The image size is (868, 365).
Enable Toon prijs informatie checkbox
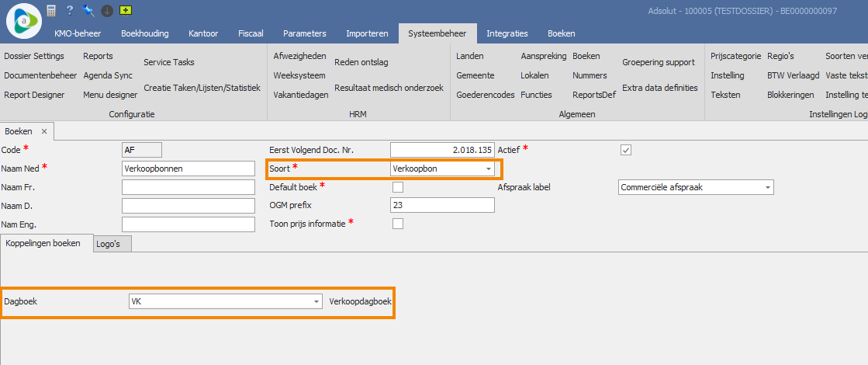[x=397, y=224]
